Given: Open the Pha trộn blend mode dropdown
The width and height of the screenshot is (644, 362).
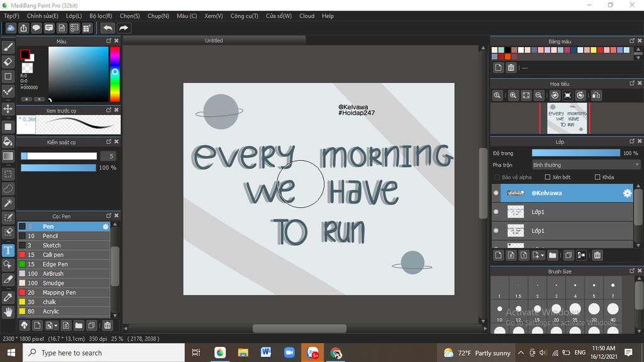Looking at the screenshot, I should (586, 165).
